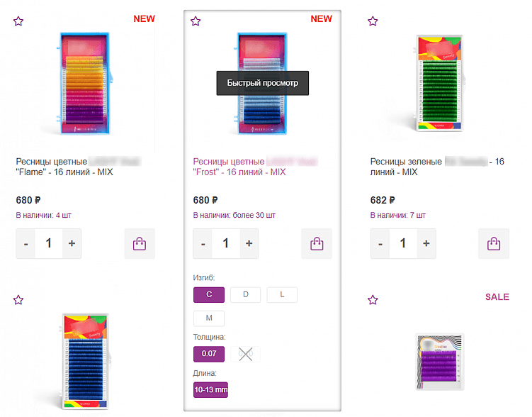
Task: Select thickness 0.07
Action: point(209,354)
